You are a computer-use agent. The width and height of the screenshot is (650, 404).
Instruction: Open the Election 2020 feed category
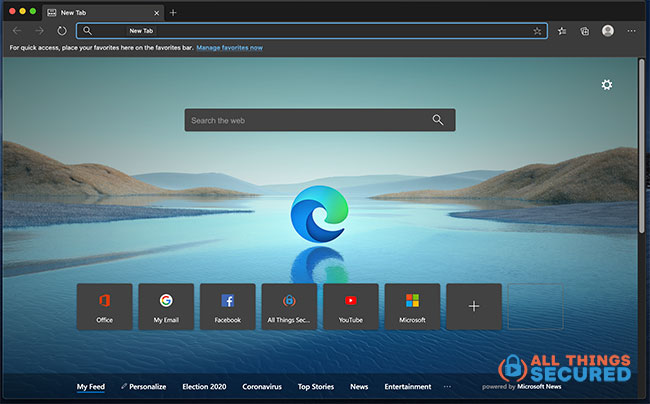[x=204, y=387]
